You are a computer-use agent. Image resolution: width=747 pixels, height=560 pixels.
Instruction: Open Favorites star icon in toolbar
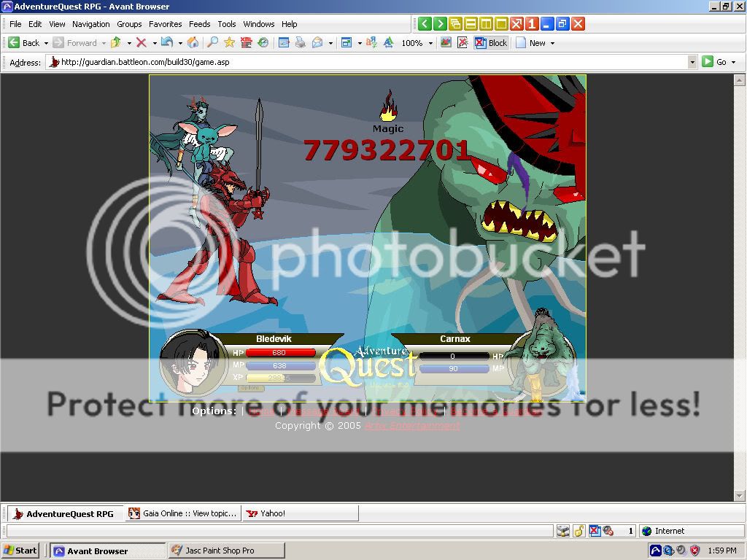(x=229, y=43)
